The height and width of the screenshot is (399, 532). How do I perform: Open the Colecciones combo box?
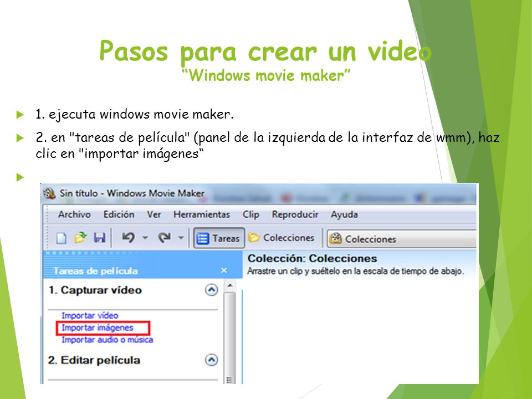pos(402,239)
